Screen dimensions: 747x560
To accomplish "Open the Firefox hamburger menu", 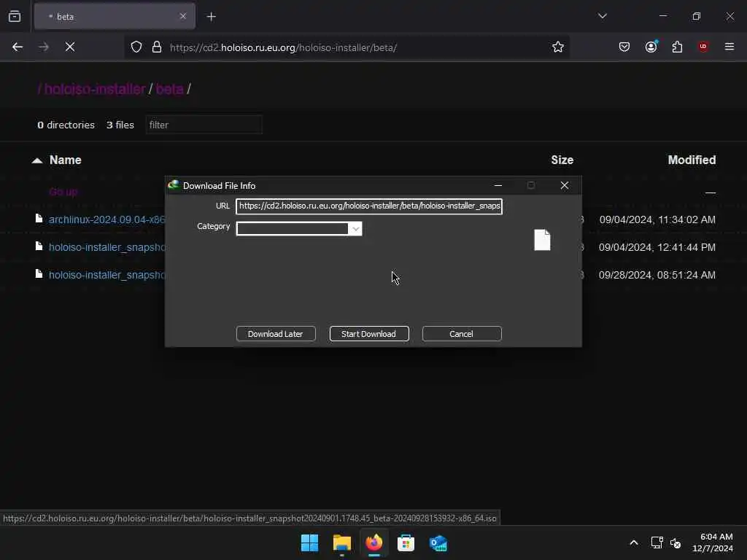I will click(729, 47).
